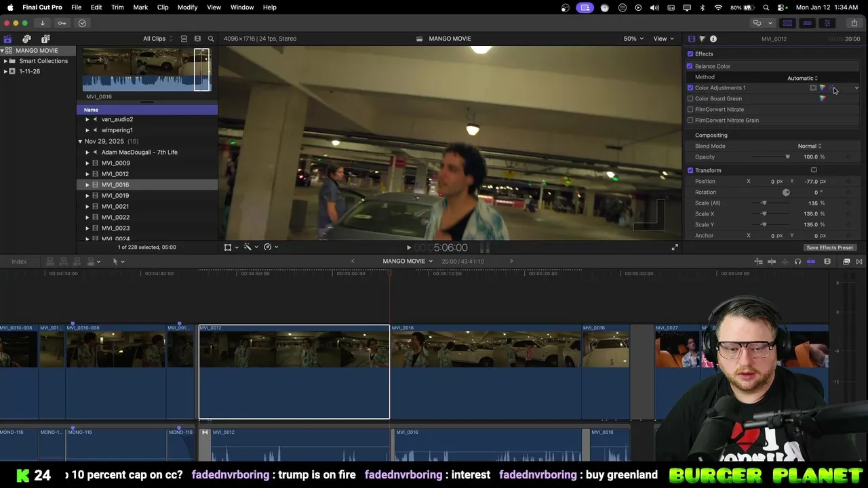Expand the 1-11-26 event
The image size is (868, 488).
click(5, 71)
